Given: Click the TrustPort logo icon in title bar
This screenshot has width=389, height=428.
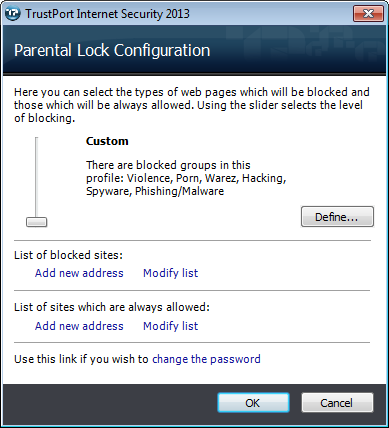Looking at the screenshot, I should coord(13,14).
